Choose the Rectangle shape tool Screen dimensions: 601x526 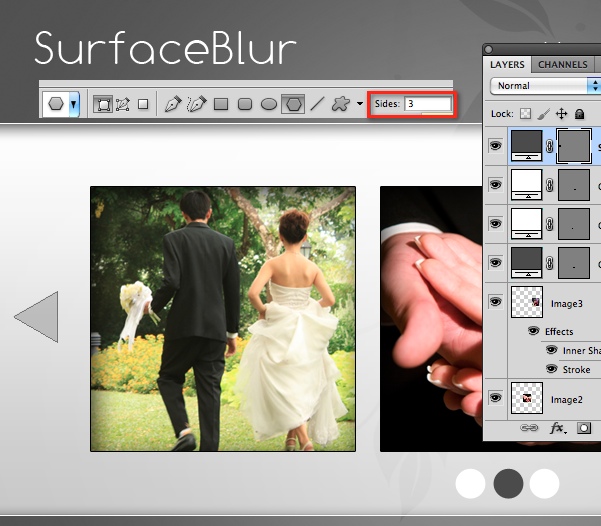click(221, 104)
